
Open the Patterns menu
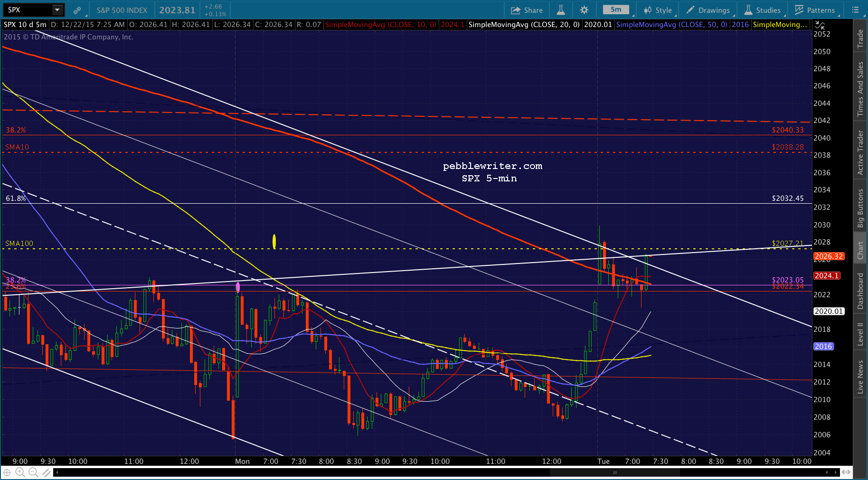pos(815,10)
